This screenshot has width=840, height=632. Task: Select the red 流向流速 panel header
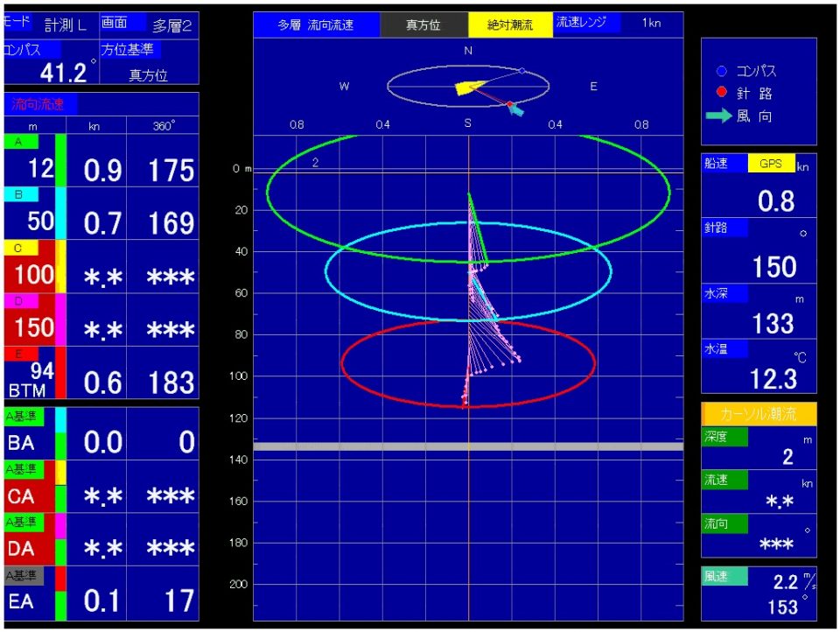tap(40, 104)
